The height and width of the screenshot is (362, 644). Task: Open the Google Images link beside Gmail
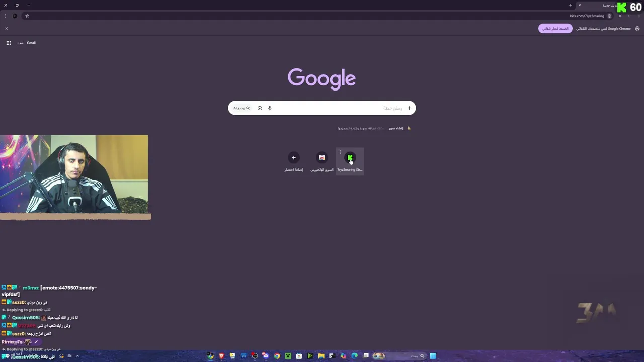click(20, 43)
